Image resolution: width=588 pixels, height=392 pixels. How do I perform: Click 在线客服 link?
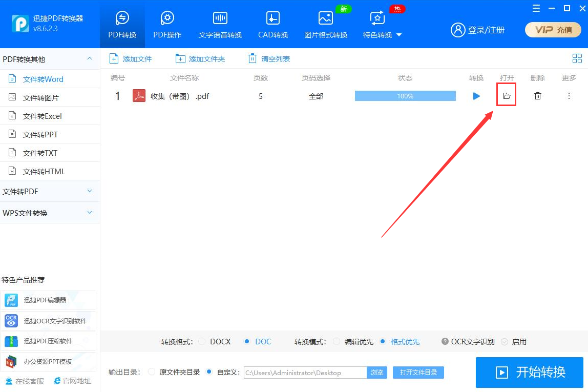pyautogui.click(x=25, y=381)
